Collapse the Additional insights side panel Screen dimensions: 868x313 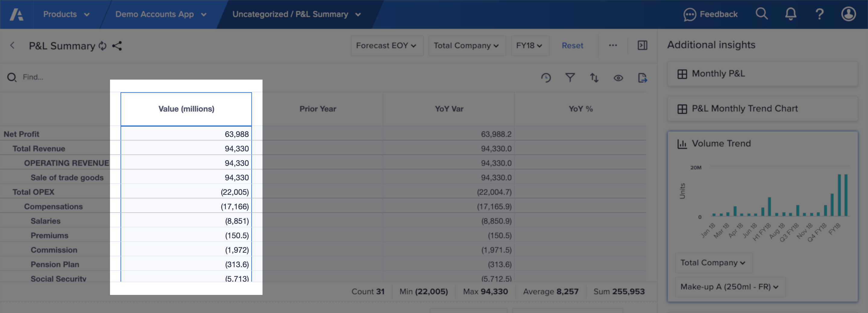[x=642, y=46]
